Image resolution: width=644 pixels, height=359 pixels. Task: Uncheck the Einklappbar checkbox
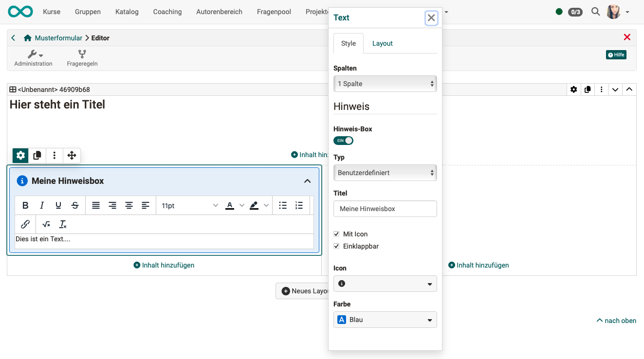pos(336,246)
